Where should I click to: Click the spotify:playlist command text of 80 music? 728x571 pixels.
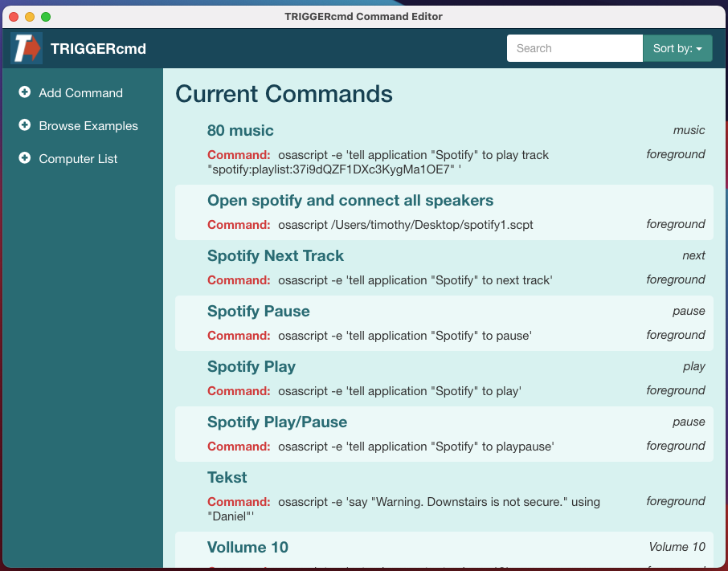(x=378, y=162)
